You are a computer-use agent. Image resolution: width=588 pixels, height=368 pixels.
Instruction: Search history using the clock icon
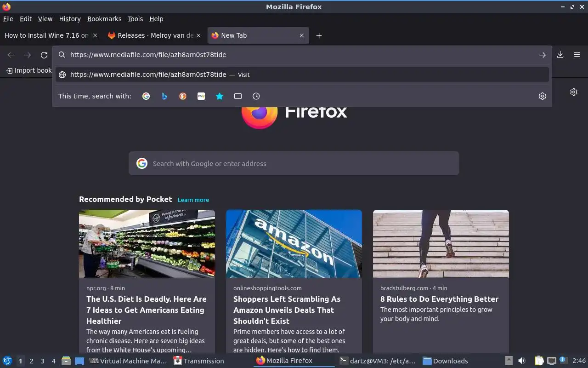(x=256, y=96)
